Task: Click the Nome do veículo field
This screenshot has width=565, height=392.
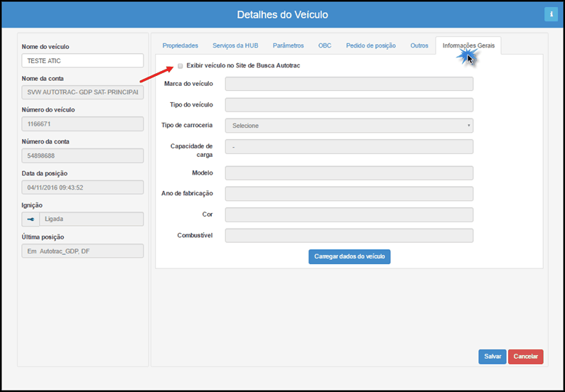Action: [82, 61]
